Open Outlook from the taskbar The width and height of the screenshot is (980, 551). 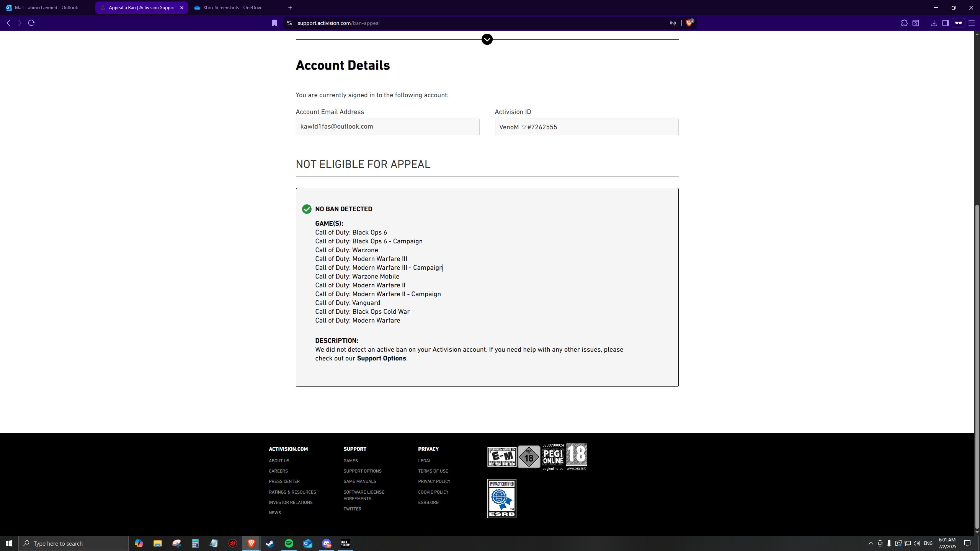click(308, 543)
